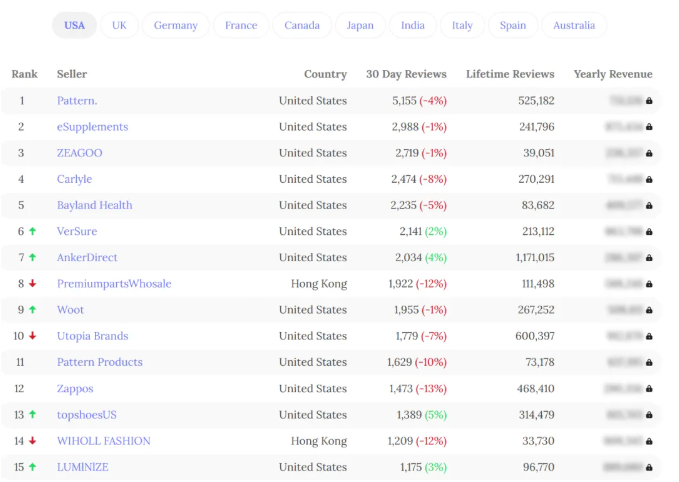Click the lock icon in Carlyle row
The height and width of the screenshot is (482, 679).
click(649, 179)
